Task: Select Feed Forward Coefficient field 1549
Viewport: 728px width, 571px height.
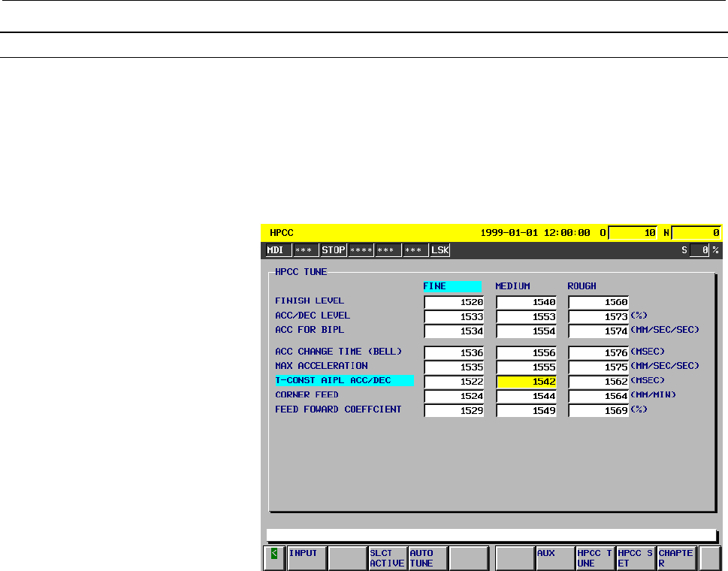Action: pos(526,410)
